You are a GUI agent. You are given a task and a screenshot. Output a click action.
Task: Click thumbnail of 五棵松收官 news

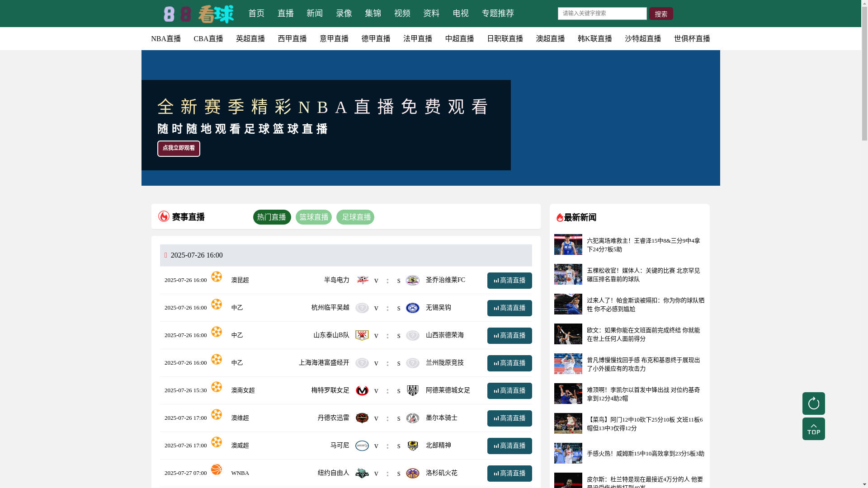tap(568, 274)
